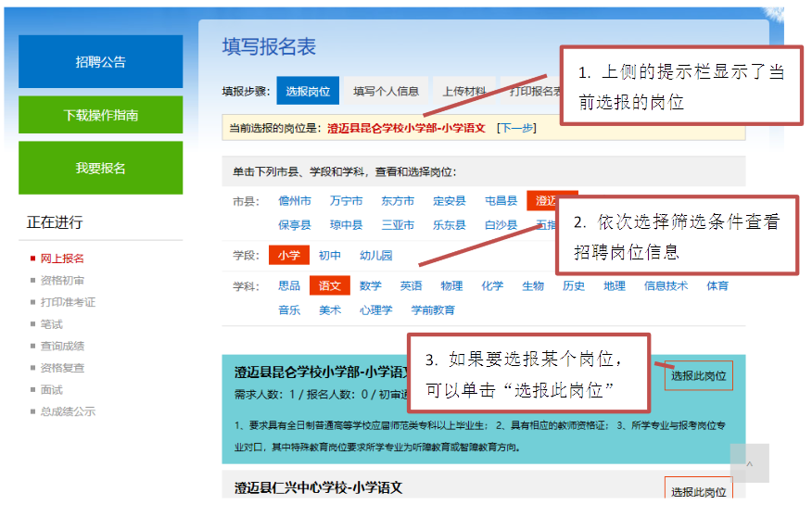The width and height of the screenshot is (812, 505).
Task: Select the 选报岗位 step tab
Action: [x=309, y=91]
